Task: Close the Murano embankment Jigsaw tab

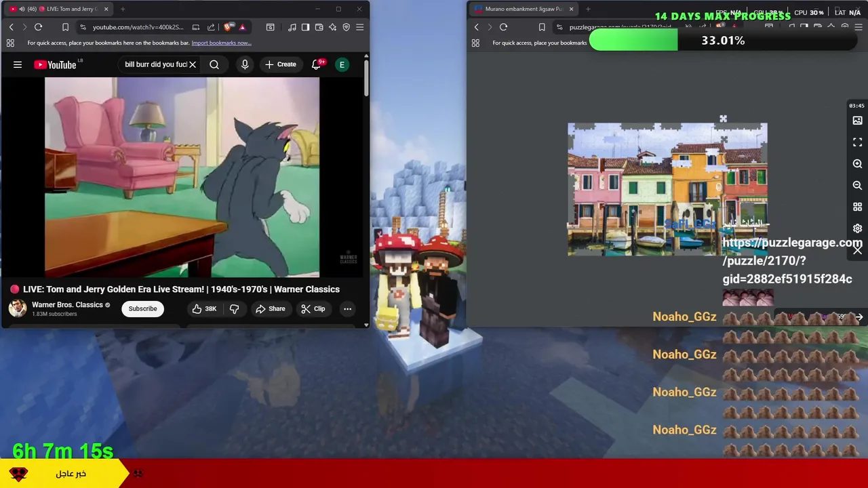Action: [571, 9]
